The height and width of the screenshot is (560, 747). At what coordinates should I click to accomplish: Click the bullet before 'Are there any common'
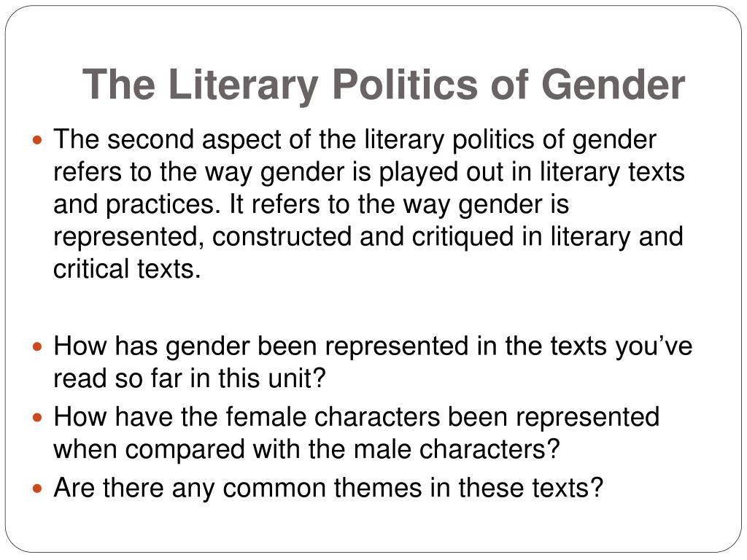click(38, 489)
